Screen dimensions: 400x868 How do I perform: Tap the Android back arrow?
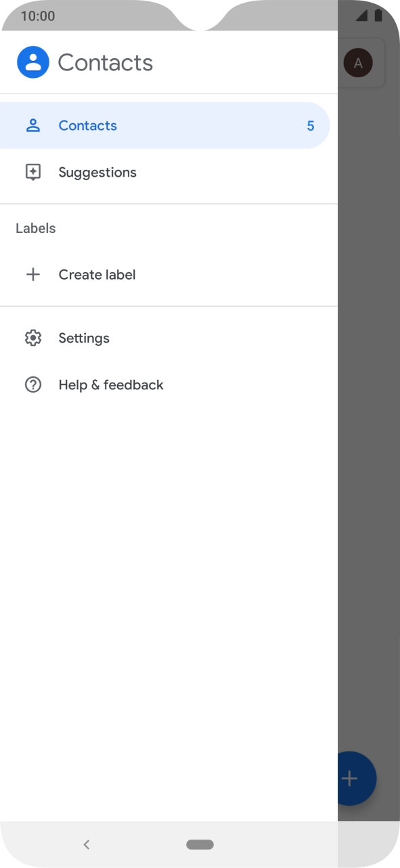tap(86, 844)
